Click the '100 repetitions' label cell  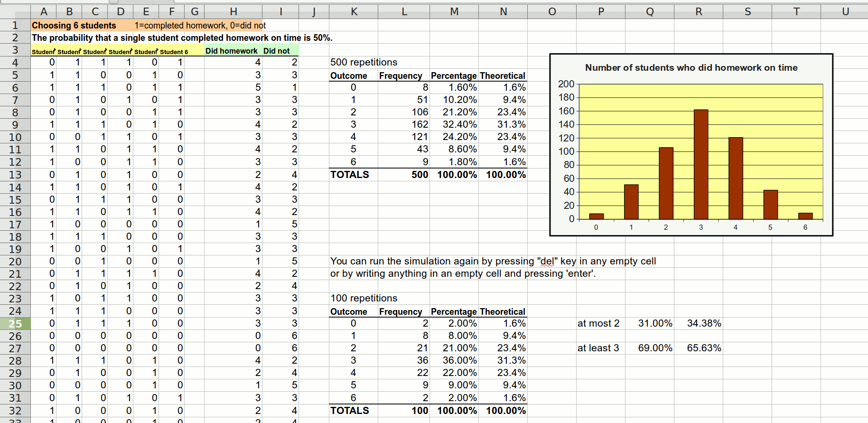[364, 298]
